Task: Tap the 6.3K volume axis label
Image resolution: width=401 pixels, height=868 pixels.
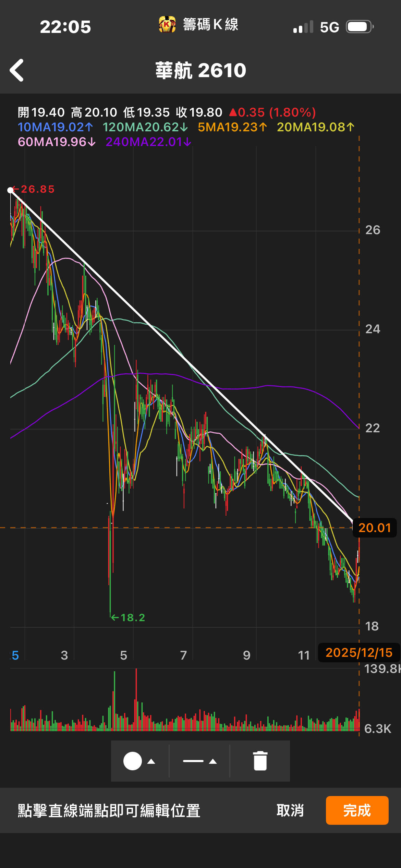Action: coord(378,729)
